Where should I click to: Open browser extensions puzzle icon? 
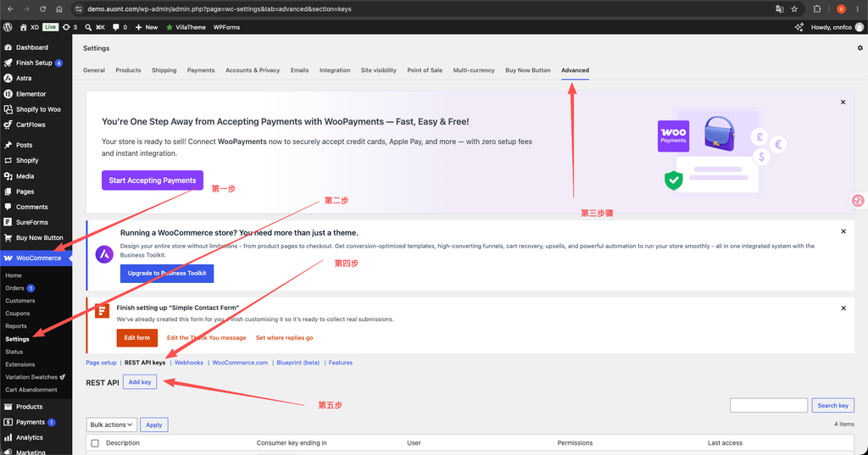[x=817, y=8]
